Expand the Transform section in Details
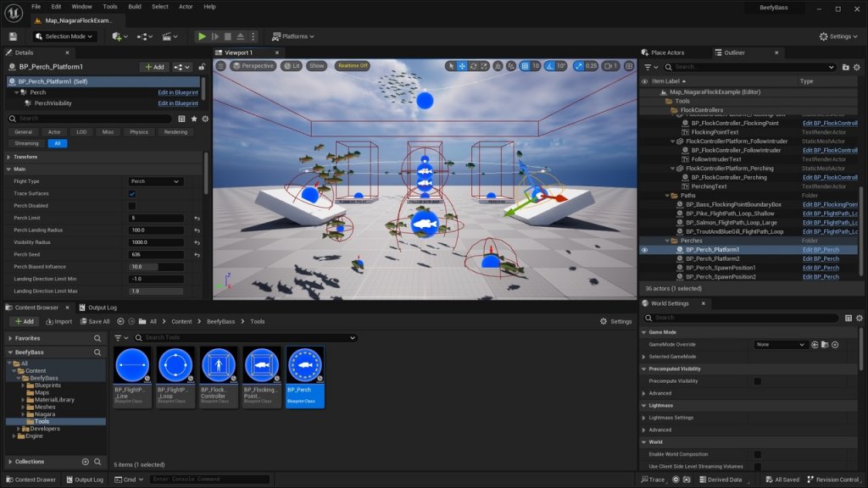 8,157
